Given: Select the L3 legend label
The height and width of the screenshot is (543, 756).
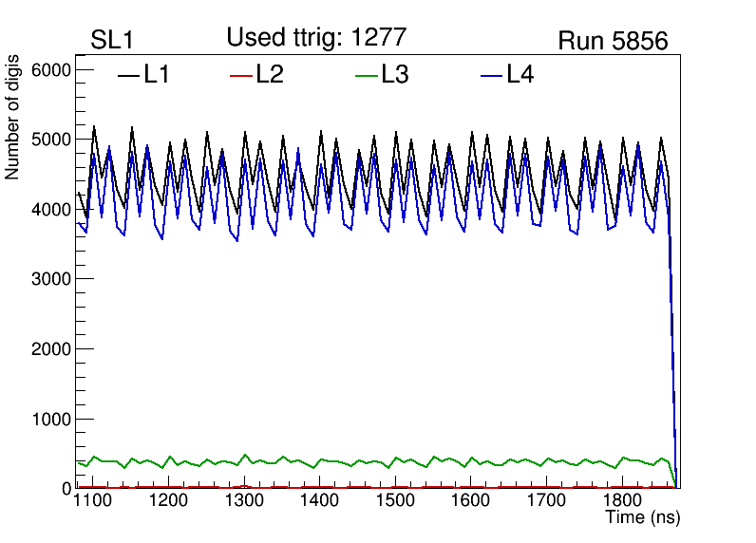Looking at the screenshot, I should click(x=395, y=75).
